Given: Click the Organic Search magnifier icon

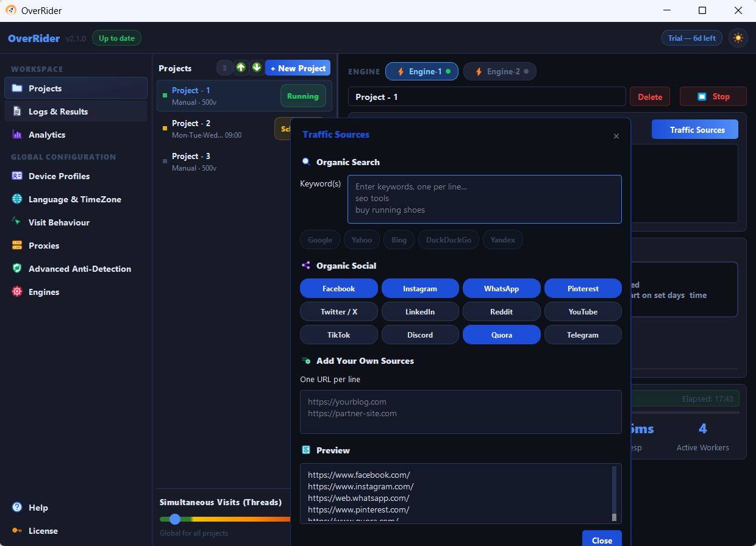Looking at the screenshot, I should click(x=306, y=162).
